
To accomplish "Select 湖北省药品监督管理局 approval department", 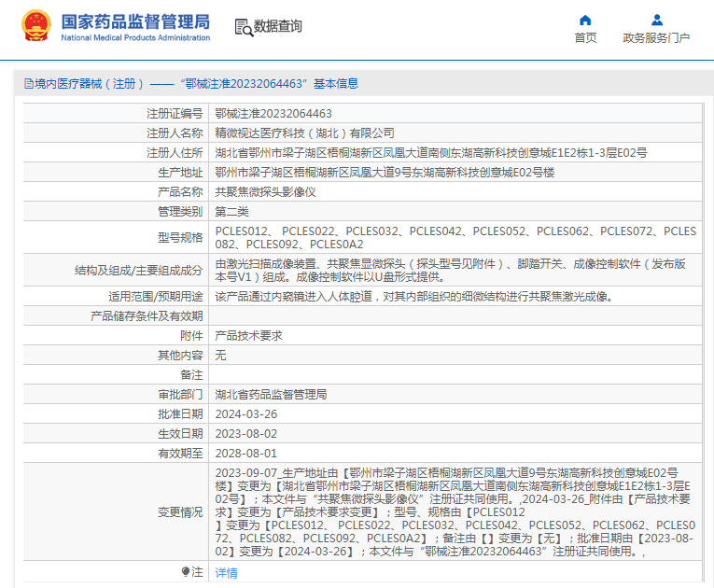I will (x=271, y=394).
